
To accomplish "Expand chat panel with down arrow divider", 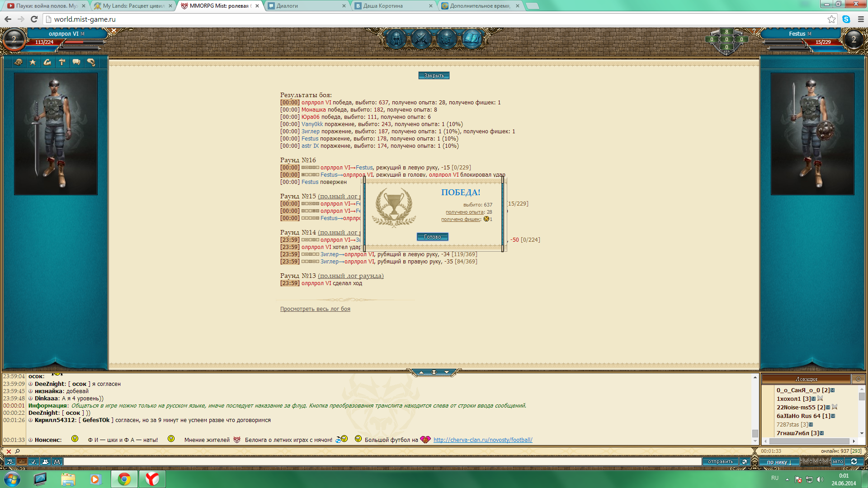I will point(447,372).
